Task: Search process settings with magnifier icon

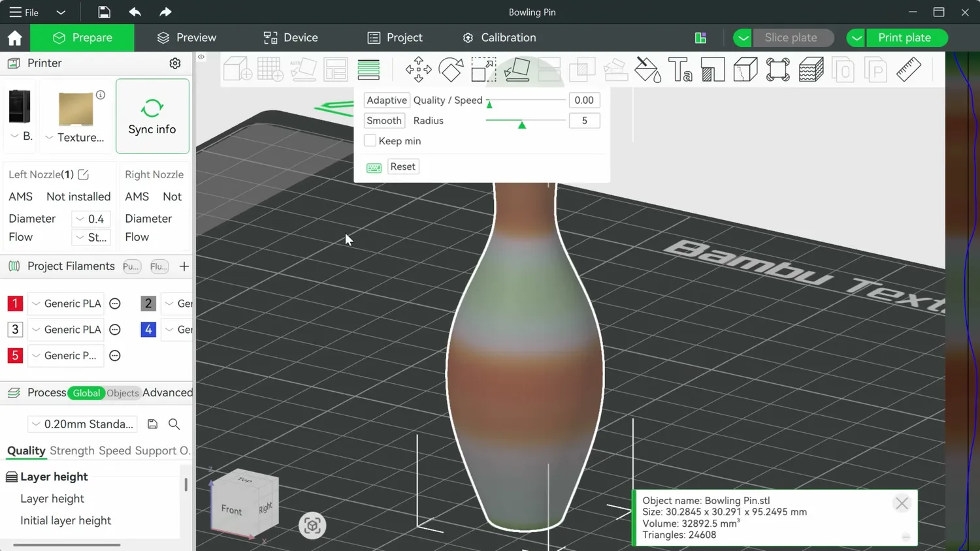Action: (x=174, y=424)
